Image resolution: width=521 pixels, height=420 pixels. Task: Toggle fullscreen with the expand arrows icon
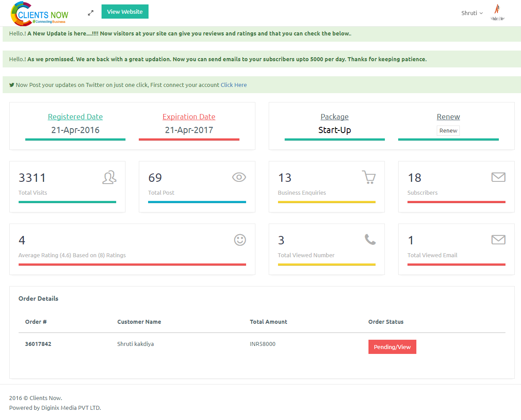(x=91, y=13)
